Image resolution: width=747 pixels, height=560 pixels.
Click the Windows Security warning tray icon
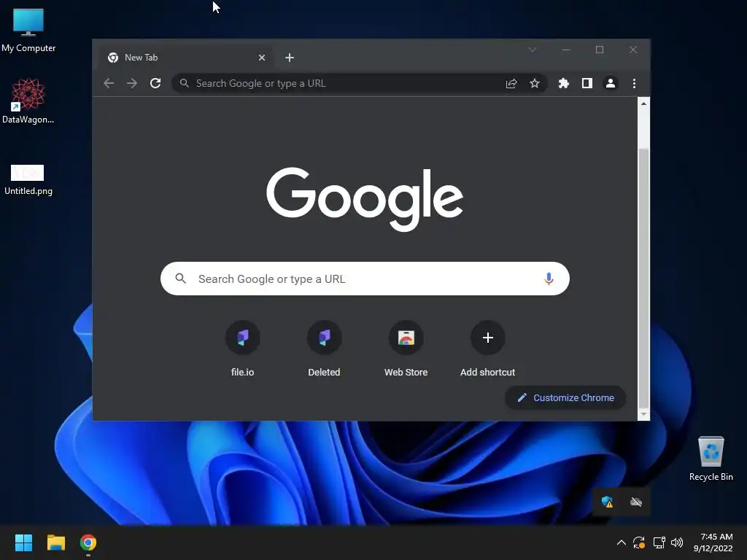pyautogui.click(x=607, y=502)
